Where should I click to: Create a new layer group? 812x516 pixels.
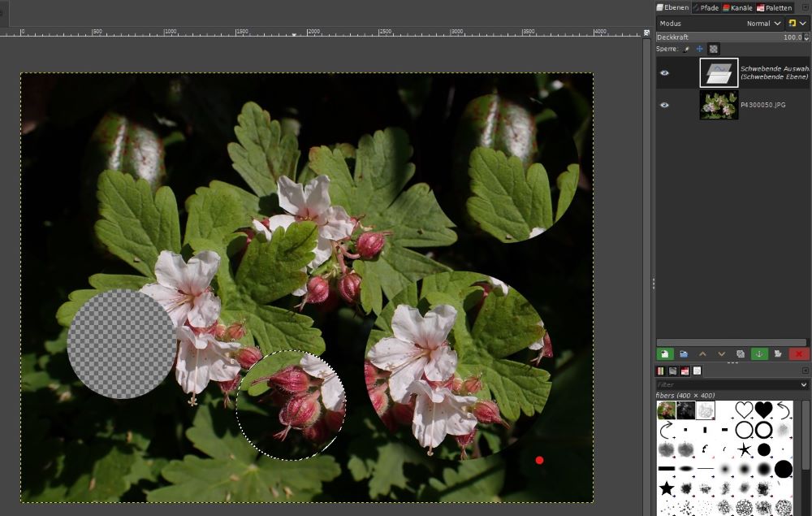(x=684, y=354)
